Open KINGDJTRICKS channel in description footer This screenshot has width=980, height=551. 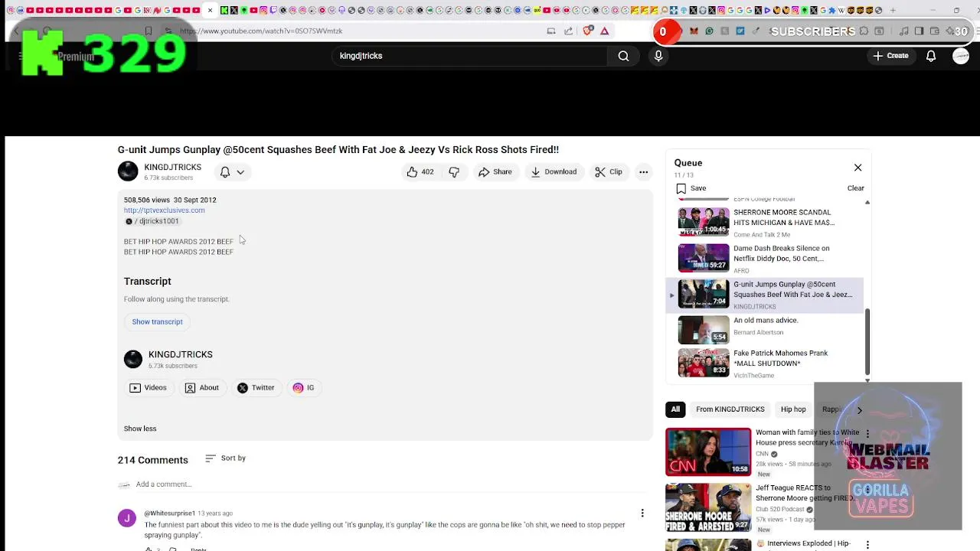181,354
